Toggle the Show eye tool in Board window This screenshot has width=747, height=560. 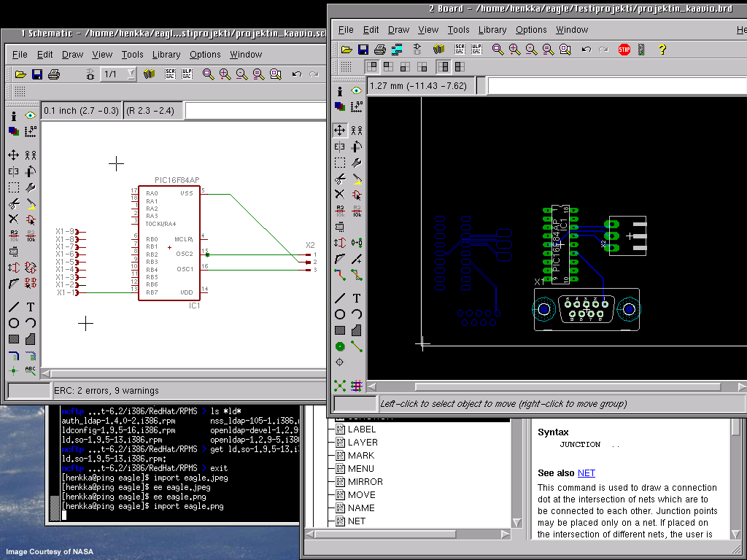point(357,90)
